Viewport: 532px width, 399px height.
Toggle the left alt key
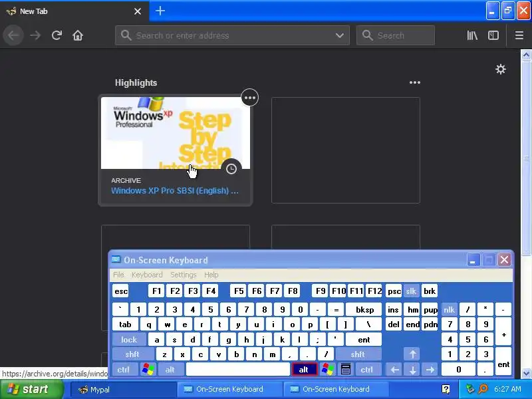(170, 370)
